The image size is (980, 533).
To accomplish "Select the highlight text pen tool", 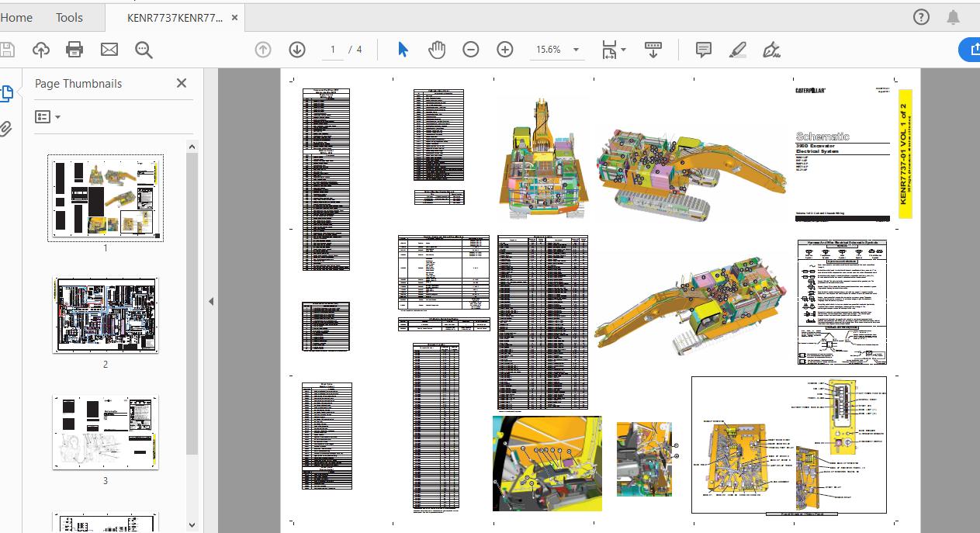I will tap(738, 50).
